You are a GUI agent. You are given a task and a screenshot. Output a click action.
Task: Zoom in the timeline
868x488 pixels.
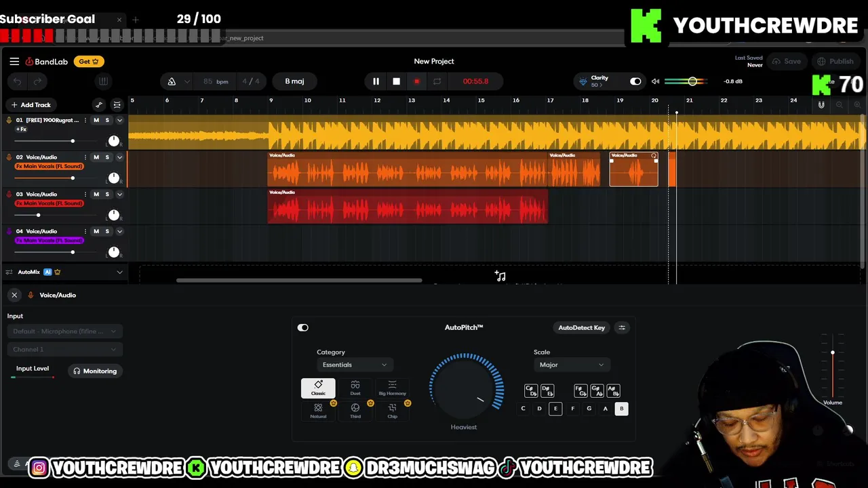point(857,105)
